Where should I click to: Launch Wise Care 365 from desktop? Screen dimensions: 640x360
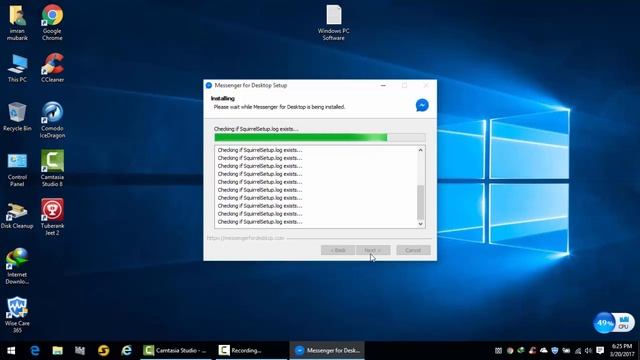17,314
